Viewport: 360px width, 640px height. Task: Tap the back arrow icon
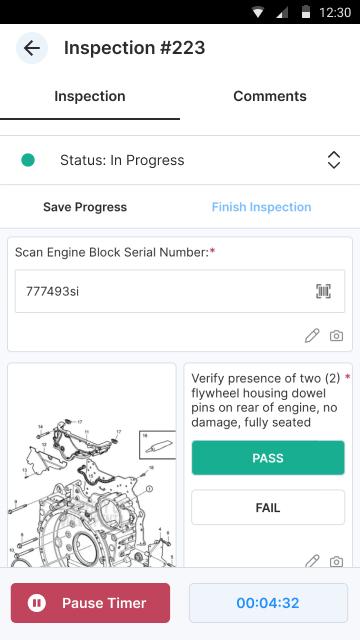[32, 48]
